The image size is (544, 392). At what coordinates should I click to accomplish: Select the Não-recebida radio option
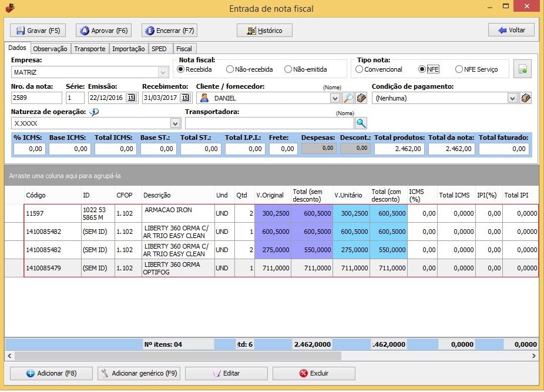[x=230, y=69]
